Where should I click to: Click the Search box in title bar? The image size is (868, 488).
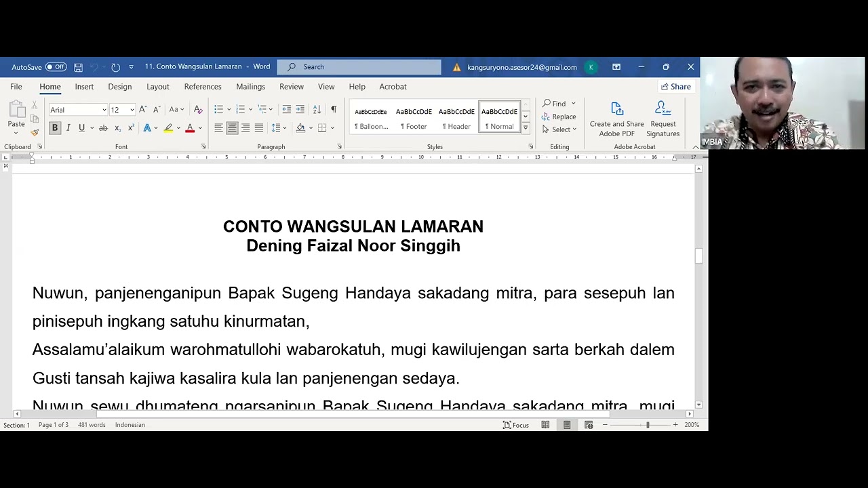pos(359,67)
